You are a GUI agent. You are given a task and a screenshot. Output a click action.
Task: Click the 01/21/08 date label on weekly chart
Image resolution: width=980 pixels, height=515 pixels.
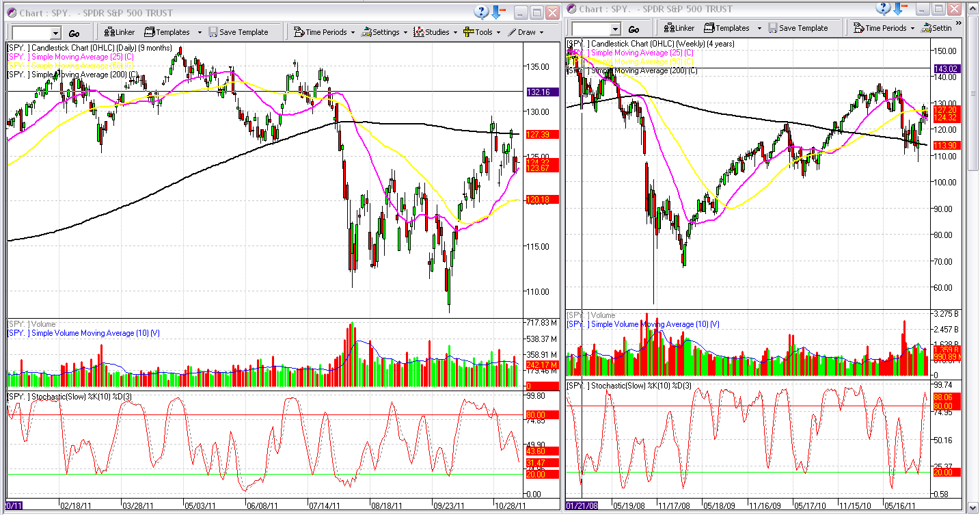click(582, 506)
